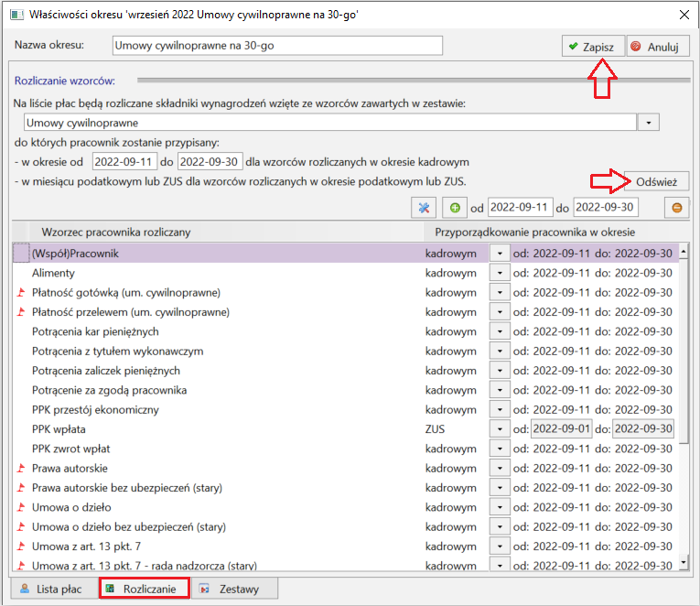Click the list scrollbar down arrow
The width and height of the screenshot is (700, 606).
pyautogui.click(x=684, y=562)
